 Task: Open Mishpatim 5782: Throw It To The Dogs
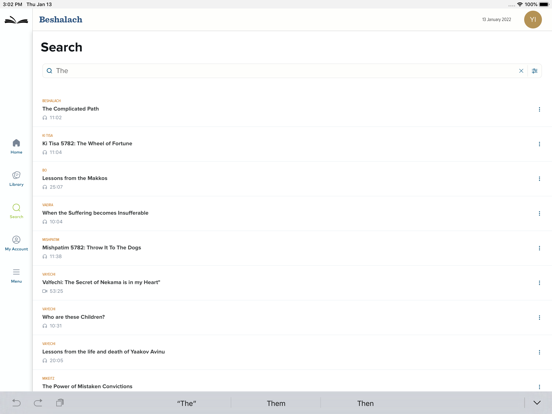92,247
